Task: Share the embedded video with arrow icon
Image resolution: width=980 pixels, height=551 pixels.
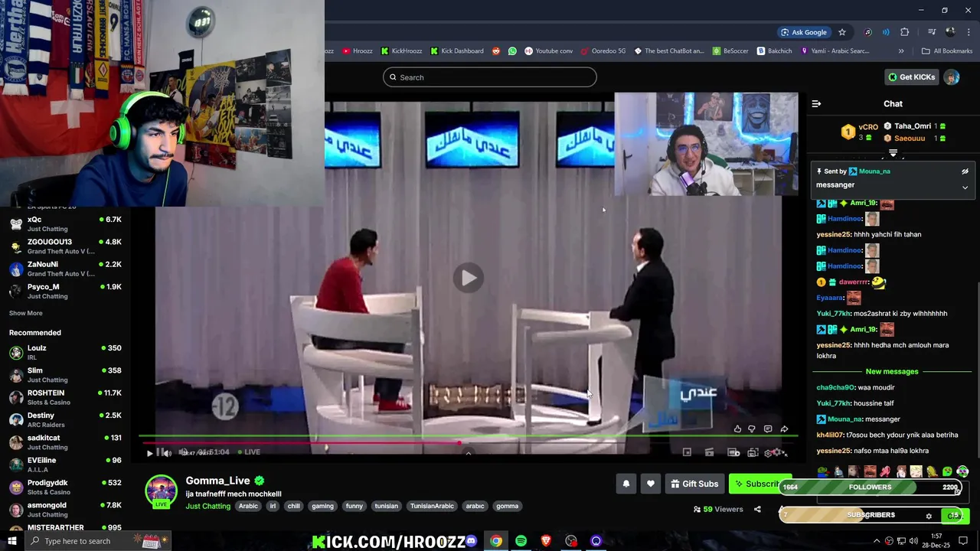Action: point(784,429)
